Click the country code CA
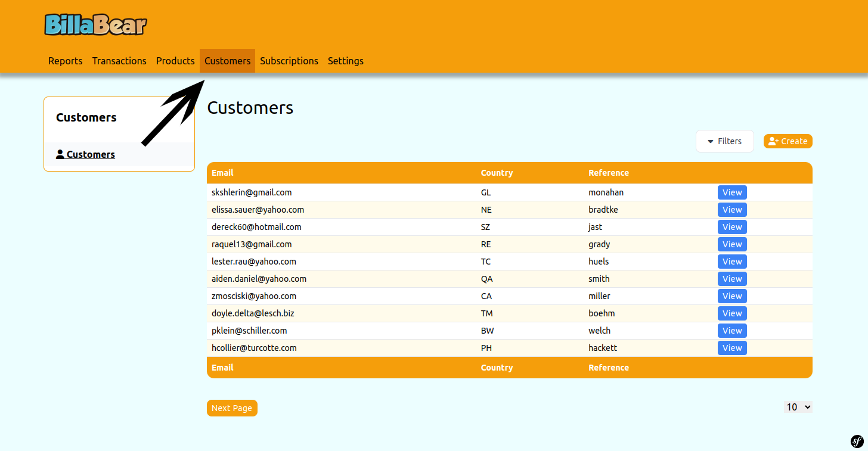Image resolution: width=868 pixels, height=451 pixels. click(x=486, y=296)
